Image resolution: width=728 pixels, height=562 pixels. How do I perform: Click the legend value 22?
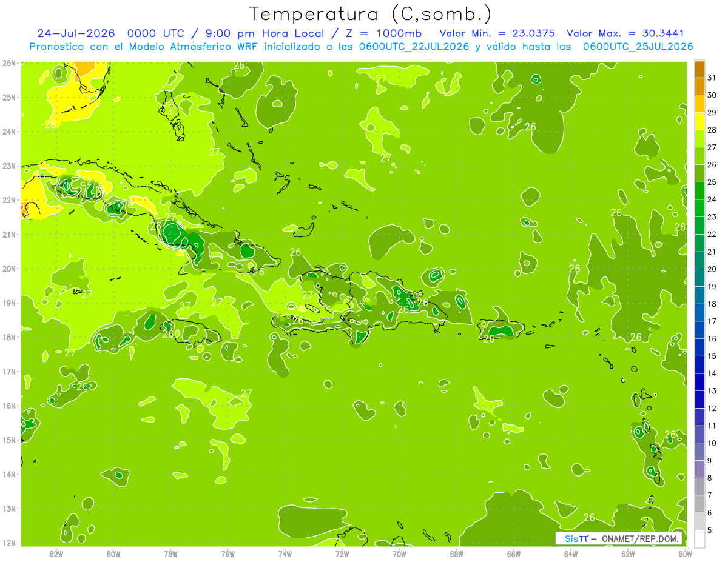[712, 235]
